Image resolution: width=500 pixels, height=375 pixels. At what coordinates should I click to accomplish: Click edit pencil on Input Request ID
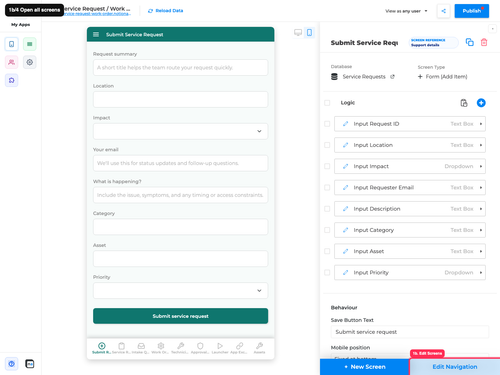pyautogui.click(x=346, y=124)
